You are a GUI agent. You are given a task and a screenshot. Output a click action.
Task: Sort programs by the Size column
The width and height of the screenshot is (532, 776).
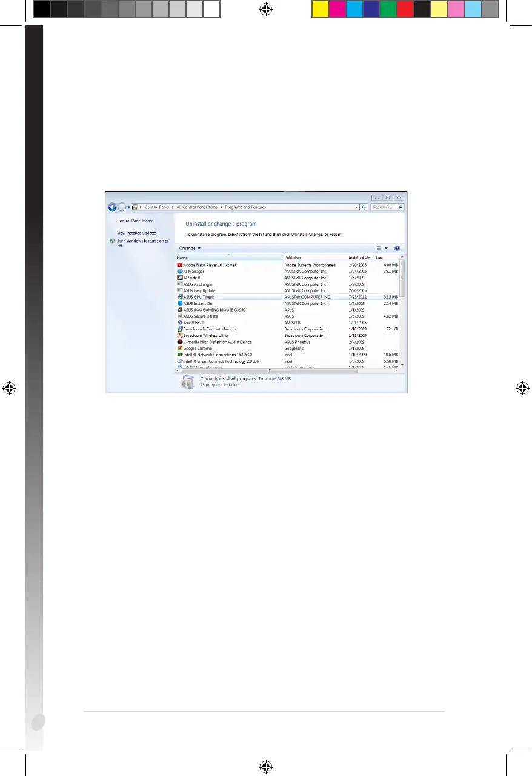pyautogui.click(x=387, y=258)
